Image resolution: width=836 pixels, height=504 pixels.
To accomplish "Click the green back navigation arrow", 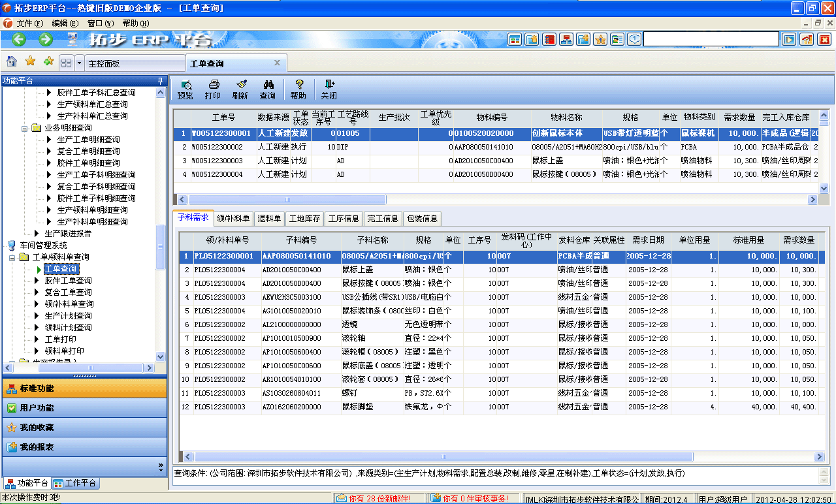I will (18, 39).
